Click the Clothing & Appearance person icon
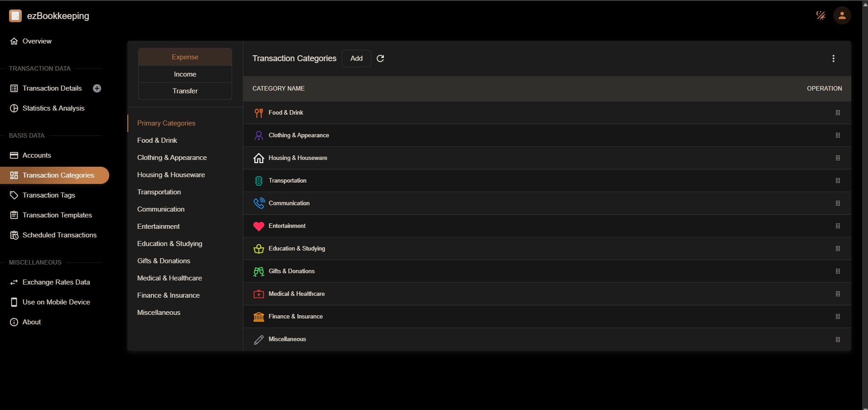868x410 pixels. pyautogui.click(x=259, y=135)
